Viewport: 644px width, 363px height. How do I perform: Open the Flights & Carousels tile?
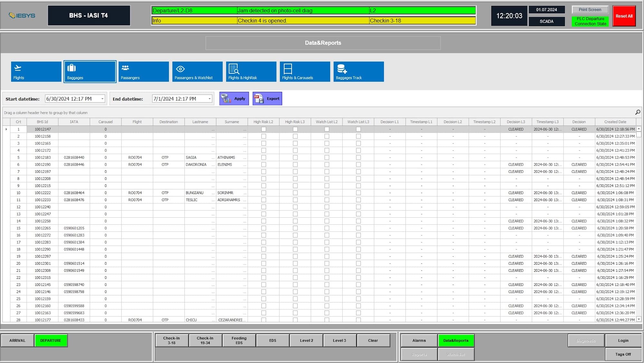coord(305,72)
